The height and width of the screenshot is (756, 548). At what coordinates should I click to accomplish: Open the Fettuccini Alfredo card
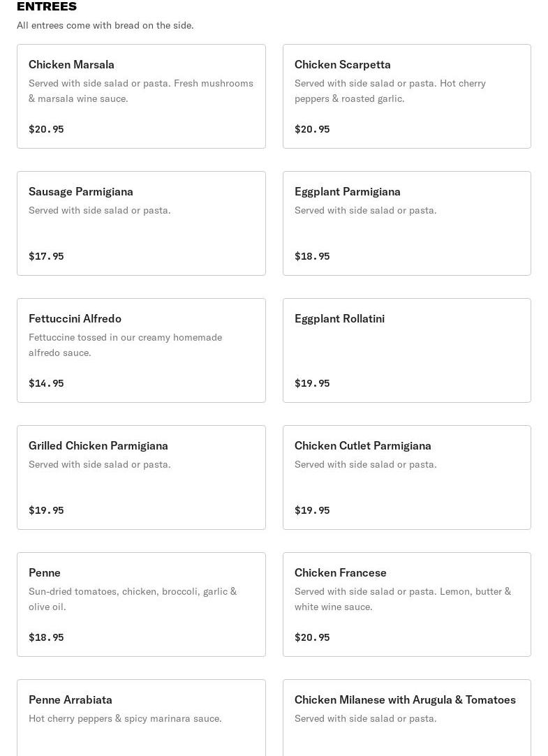point(141,350)
